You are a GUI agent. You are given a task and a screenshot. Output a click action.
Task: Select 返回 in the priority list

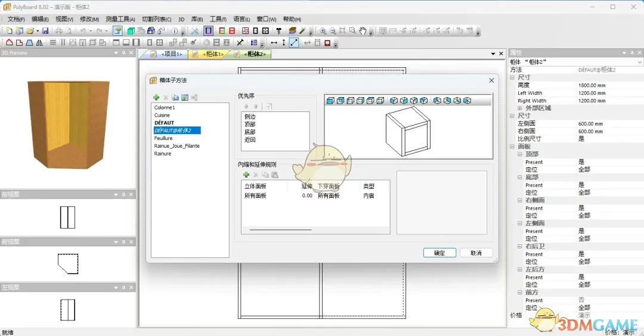coord(250,139)
